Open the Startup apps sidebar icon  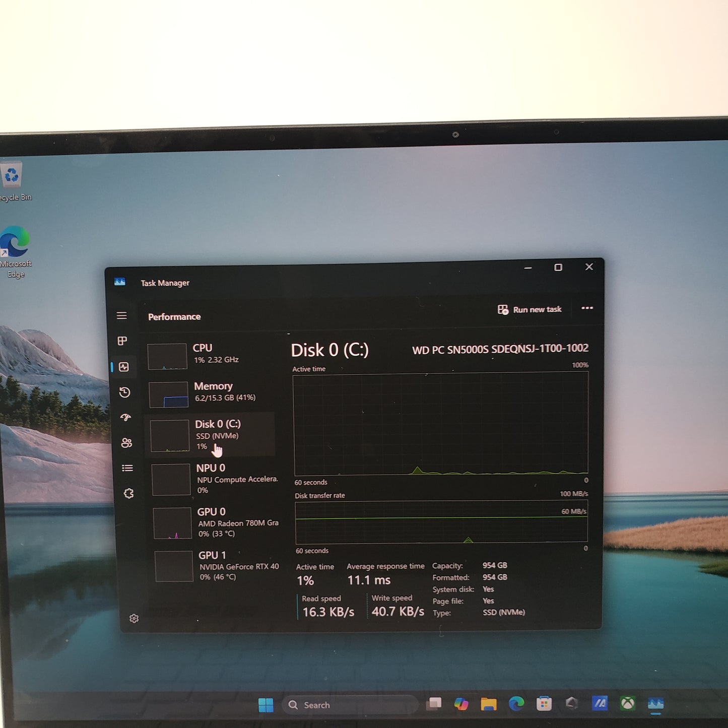pos(125,417)
